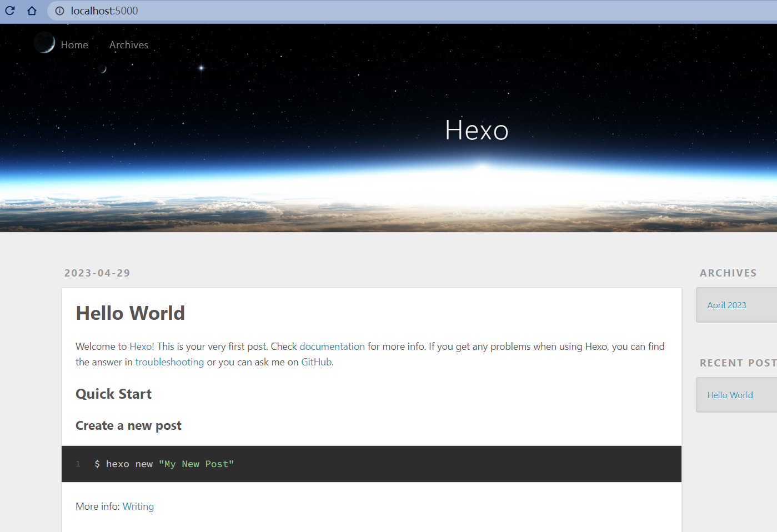Screen dimensions: 777x532
Task: Click the GitHub link in the post
Action: pos(316,362)
